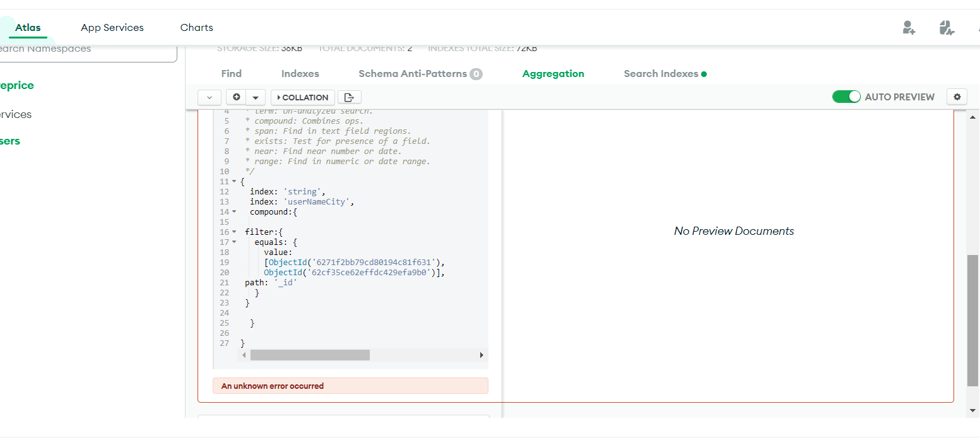Open Charts from the top navigation

(x=196, y=28)
